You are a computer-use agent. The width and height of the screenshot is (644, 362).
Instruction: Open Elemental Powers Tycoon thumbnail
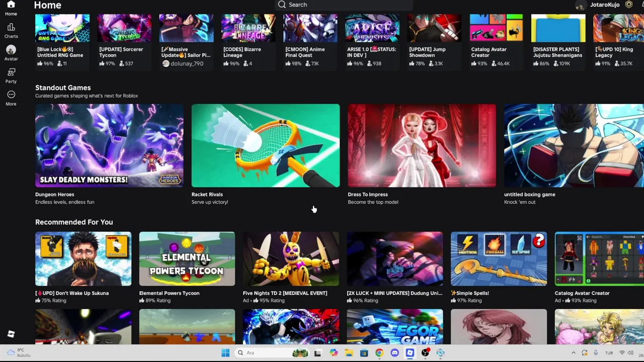[x=187, y=258]
